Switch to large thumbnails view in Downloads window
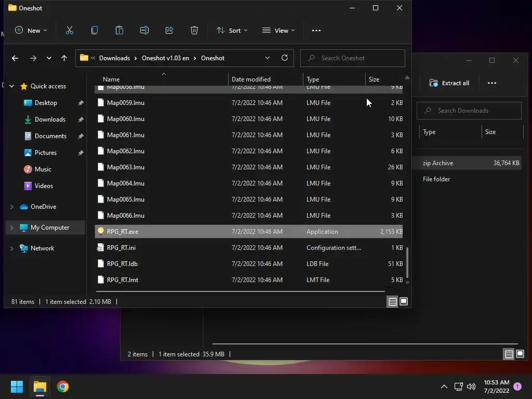 [x=520, y=354]
